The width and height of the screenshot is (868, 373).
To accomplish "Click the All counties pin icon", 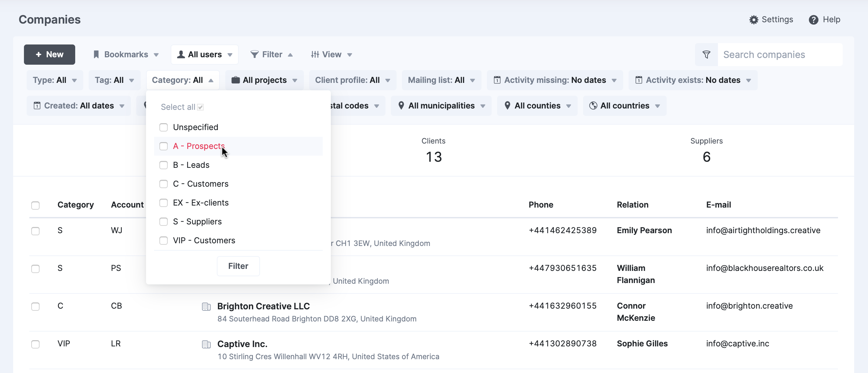I will point(508,106).
